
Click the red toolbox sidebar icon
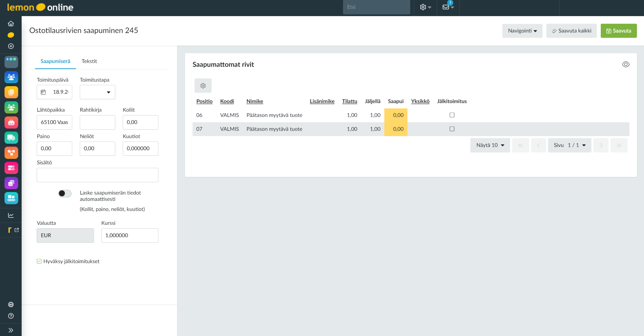(11, 123)
